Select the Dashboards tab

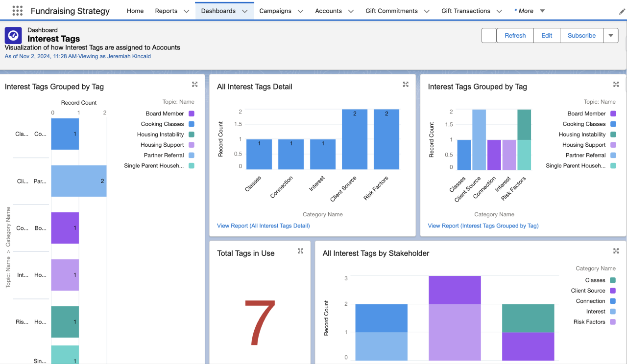(218, 11)
